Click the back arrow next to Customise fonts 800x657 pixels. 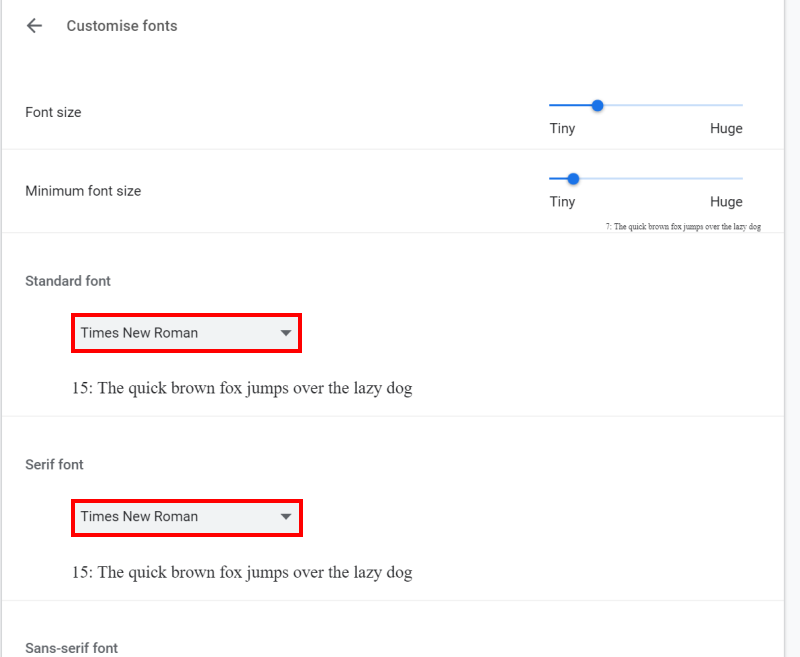point(34,26)
